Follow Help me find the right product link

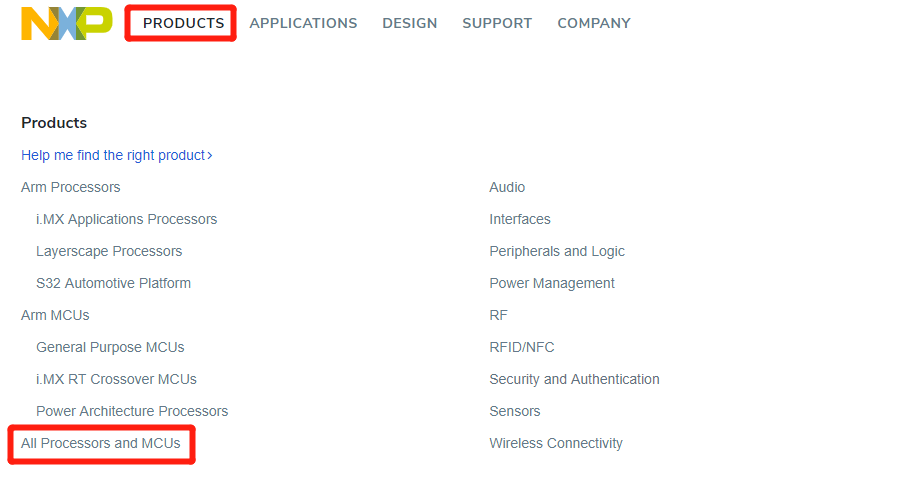pyautogui.click(x=117, y=156)
